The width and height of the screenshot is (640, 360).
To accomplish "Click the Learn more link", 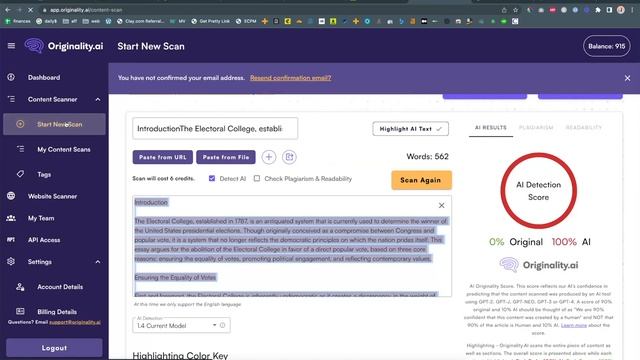I will pos(573,325).
